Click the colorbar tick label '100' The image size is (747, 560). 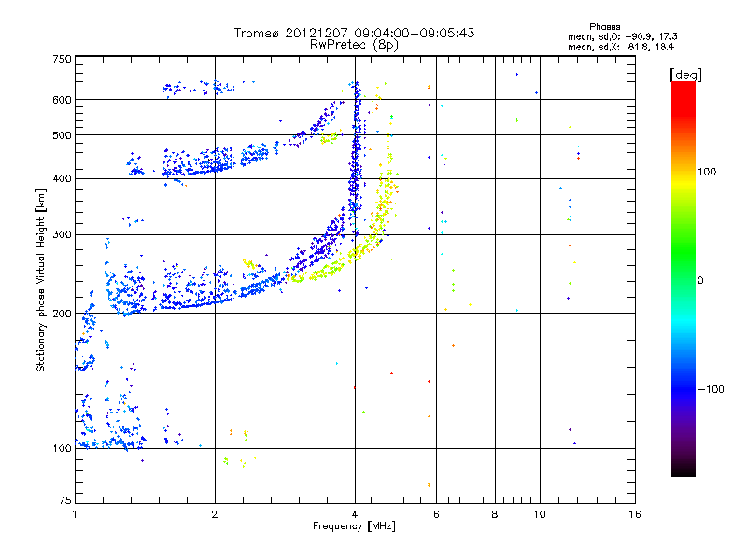tap(707, 172)
